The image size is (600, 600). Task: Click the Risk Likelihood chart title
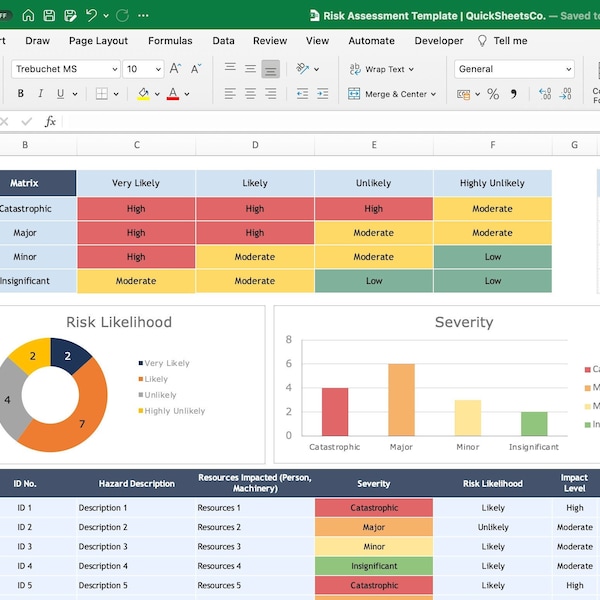[119, 322]
